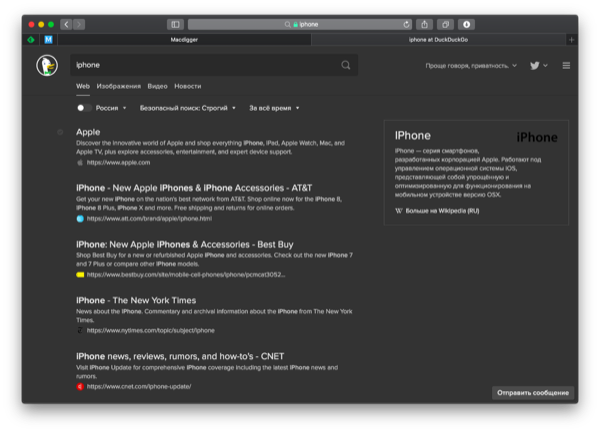Open The New York Times iPhone result
The height and width of the screenshot is (432, 600).
136,300
